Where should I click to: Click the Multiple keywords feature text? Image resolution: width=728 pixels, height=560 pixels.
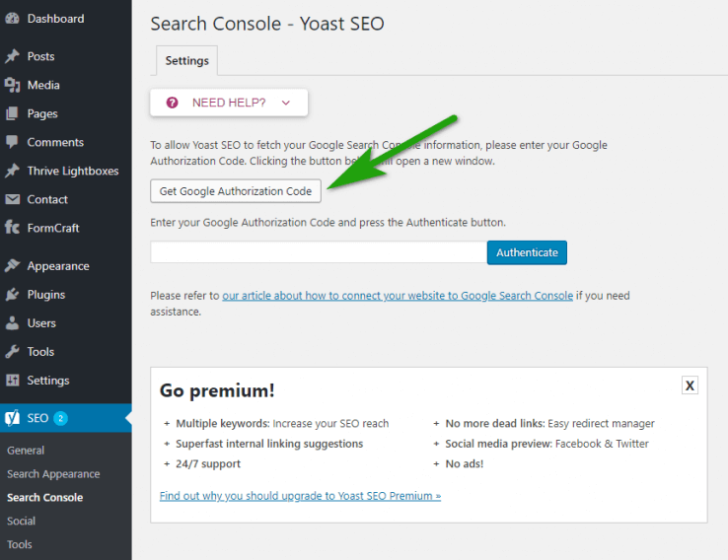point(282,424)
